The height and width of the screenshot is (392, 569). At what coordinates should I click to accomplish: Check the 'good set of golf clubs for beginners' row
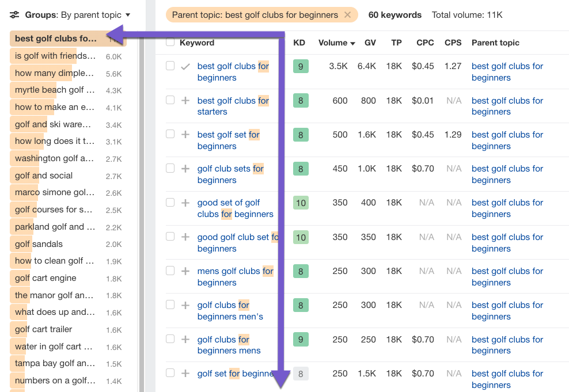tap(170, 203)
